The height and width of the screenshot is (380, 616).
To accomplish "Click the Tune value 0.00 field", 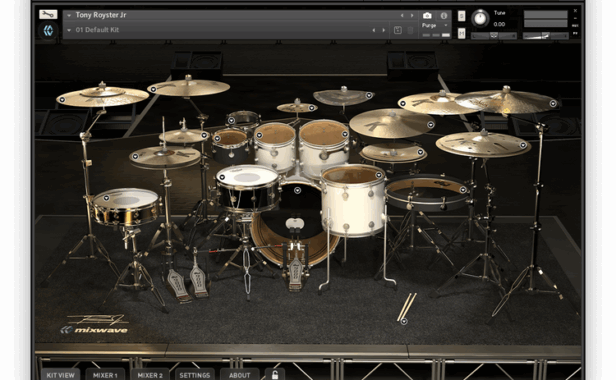I will coord(499,24).
